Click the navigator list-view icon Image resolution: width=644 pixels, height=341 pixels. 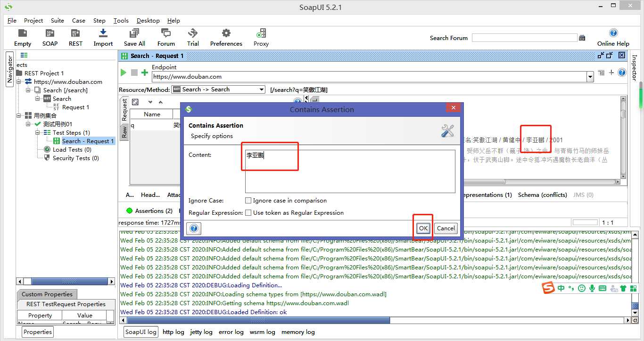24,56
